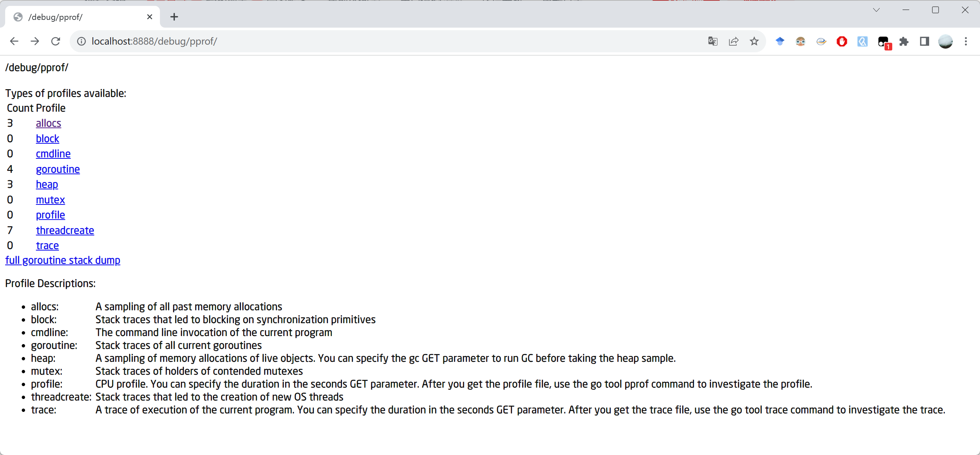Toggle the browser side panel

coord(924,41)
